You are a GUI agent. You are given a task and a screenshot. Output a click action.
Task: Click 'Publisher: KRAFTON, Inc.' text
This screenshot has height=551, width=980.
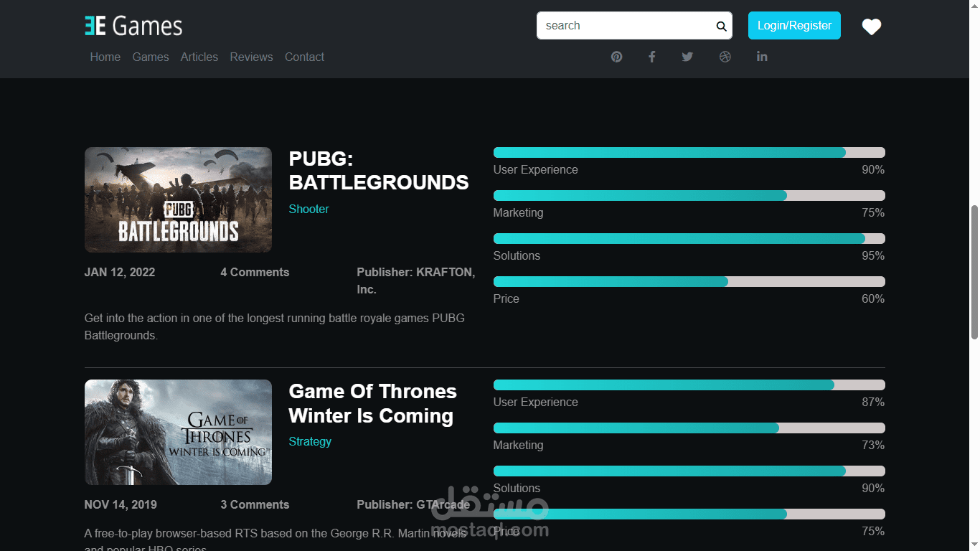point(416,281)
